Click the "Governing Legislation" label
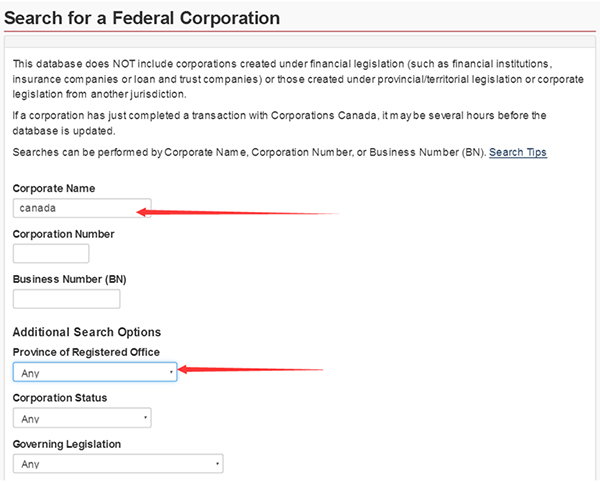 pos(66,444)
